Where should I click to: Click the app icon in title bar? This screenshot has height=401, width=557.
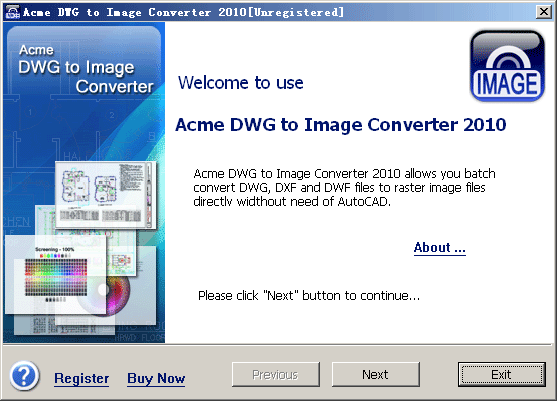point(12,12)
